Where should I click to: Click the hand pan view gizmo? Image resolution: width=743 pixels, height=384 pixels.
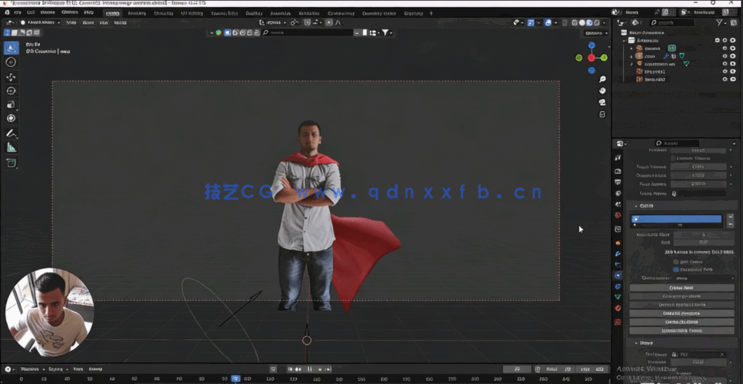(602, 91)
